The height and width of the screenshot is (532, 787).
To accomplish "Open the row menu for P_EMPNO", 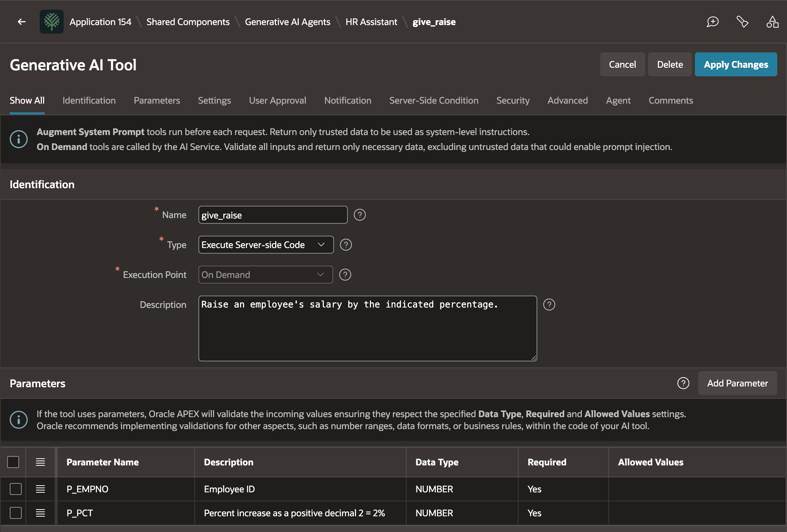I will (x=40, y=489).
